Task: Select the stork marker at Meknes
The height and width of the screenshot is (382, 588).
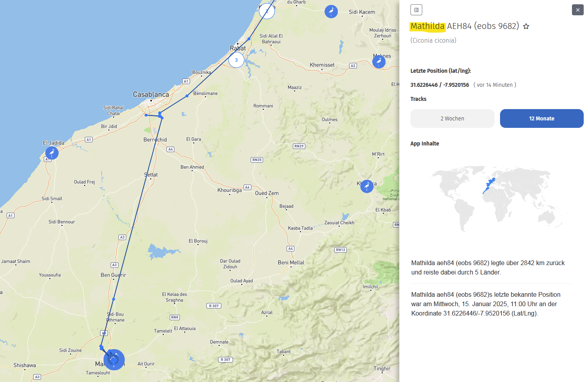Action: pos(378,61)
